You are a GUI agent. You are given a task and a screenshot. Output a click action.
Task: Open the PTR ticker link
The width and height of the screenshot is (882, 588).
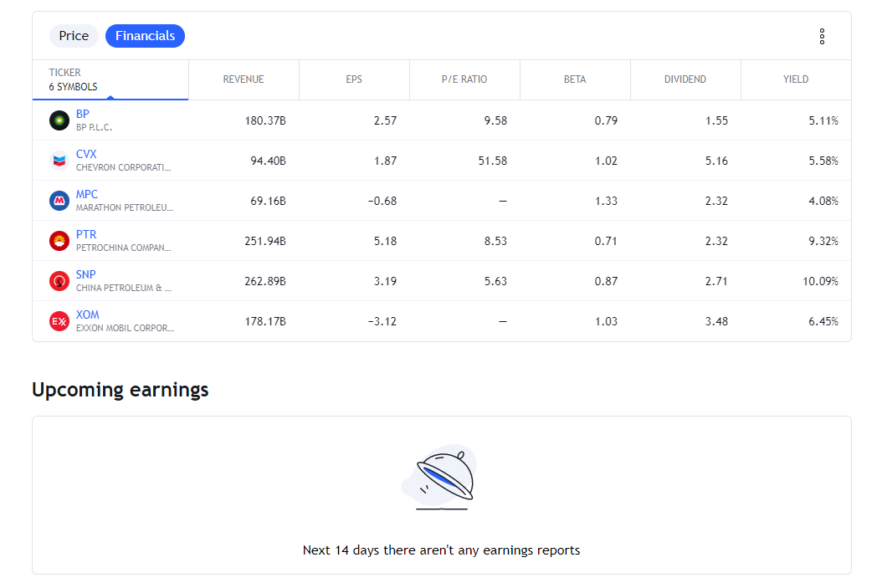[x=86, y=234]
